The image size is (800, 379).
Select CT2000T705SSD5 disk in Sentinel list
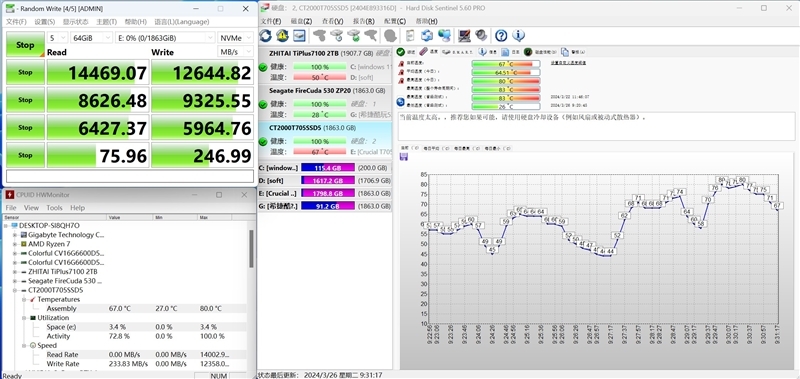(325, 141)
